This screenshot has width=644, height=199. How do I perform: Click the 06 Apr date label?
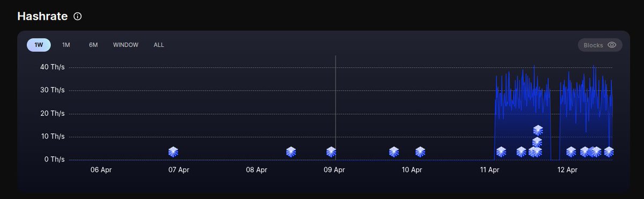(x=101, y=170)
